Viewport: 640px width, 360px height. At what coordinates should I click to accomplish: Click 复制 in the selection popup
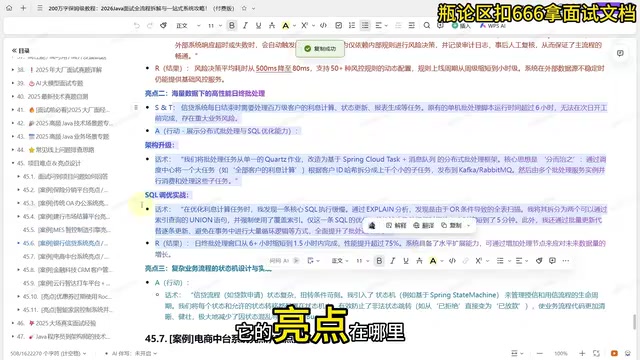click(x=451, y=225)
